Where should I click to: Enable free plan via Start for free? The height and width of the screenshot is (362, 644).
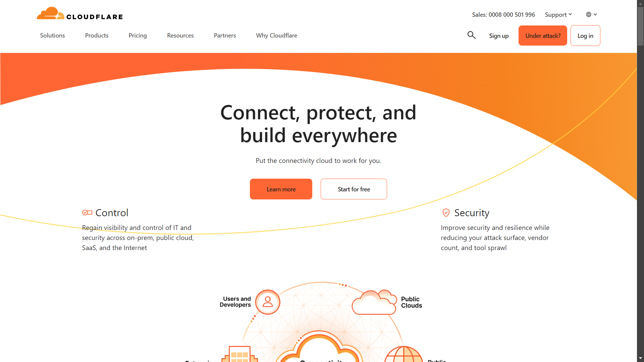click(x=354, y=189)
